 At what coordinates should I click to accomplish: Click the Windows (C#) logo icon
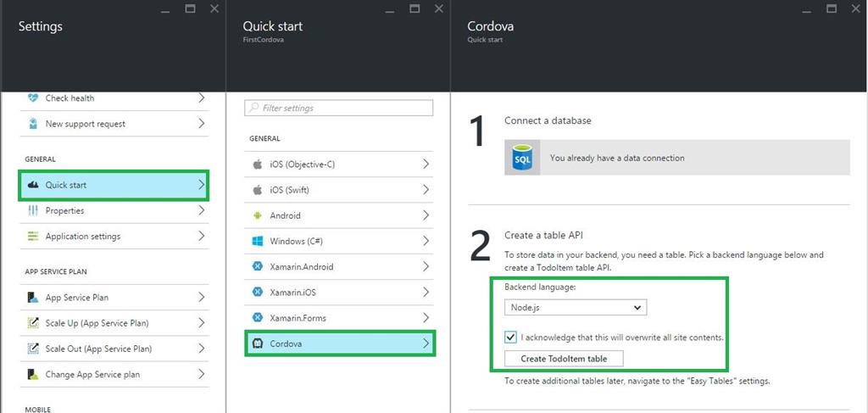(x=258, y=241)
